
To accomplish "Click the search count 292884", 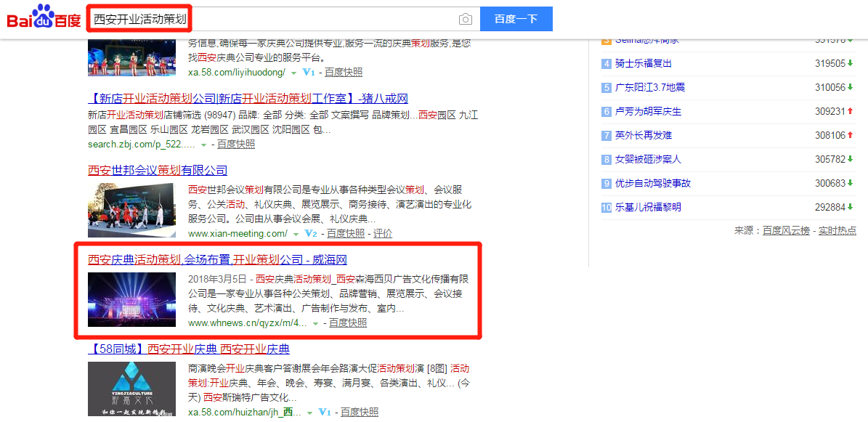I will coord(830,207).
